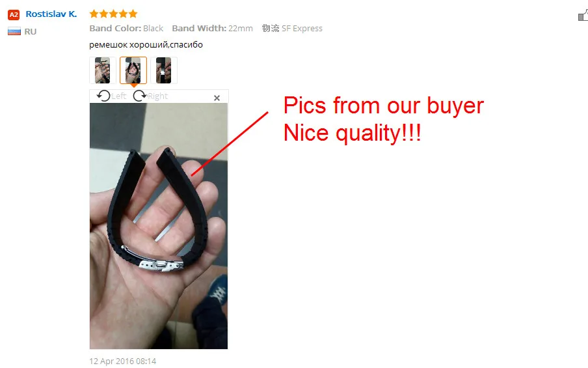
Task: Click the A2 buyer level badge
Action: (14, 14)
